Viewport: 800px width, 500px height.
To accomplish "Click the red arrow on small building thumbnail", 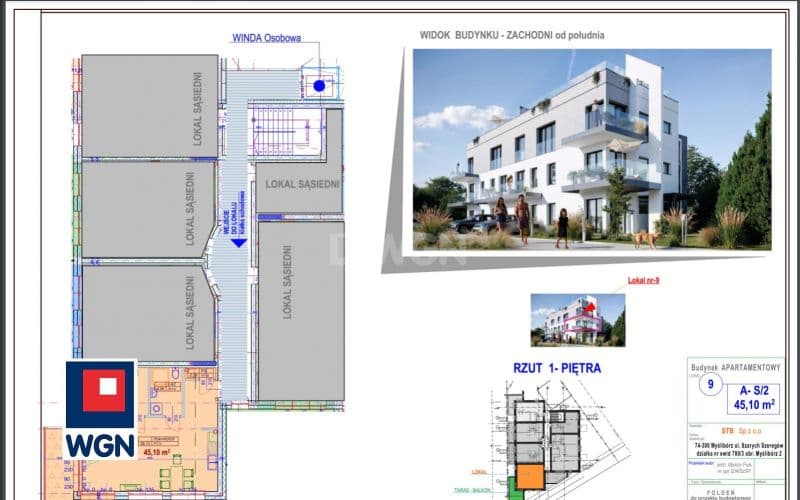I will [x=588, y=307].
